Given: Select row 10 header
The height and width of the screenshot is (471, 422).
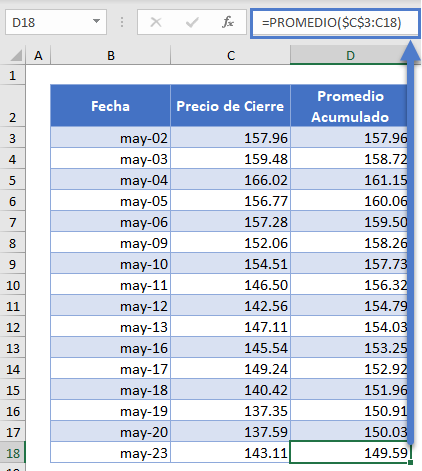Looking at the screenshot, I should click(12, 285).
